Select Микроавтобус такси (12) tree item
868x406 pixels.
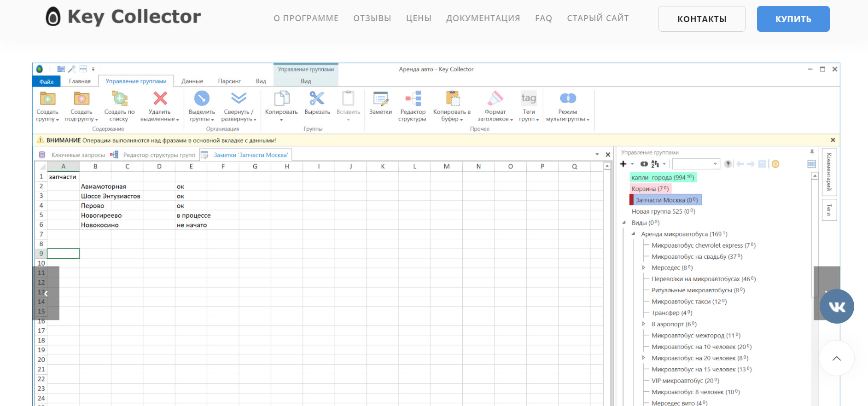pos(689,302)
